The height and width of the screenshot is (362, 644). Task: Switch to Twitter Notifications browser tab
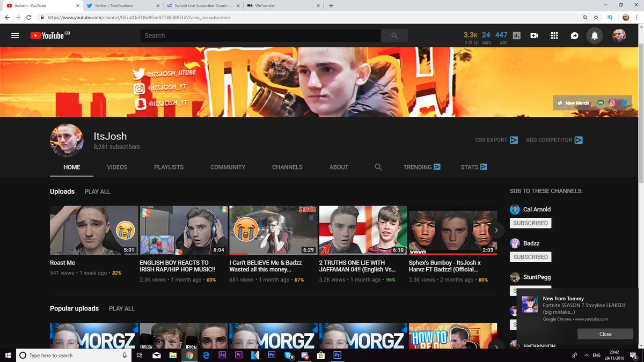(x=123, y=6)
